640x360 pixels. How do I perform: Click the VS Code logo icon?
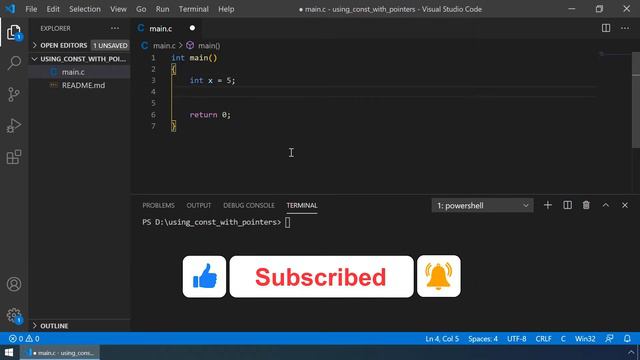pyautogui.click(x=10, y=9)
